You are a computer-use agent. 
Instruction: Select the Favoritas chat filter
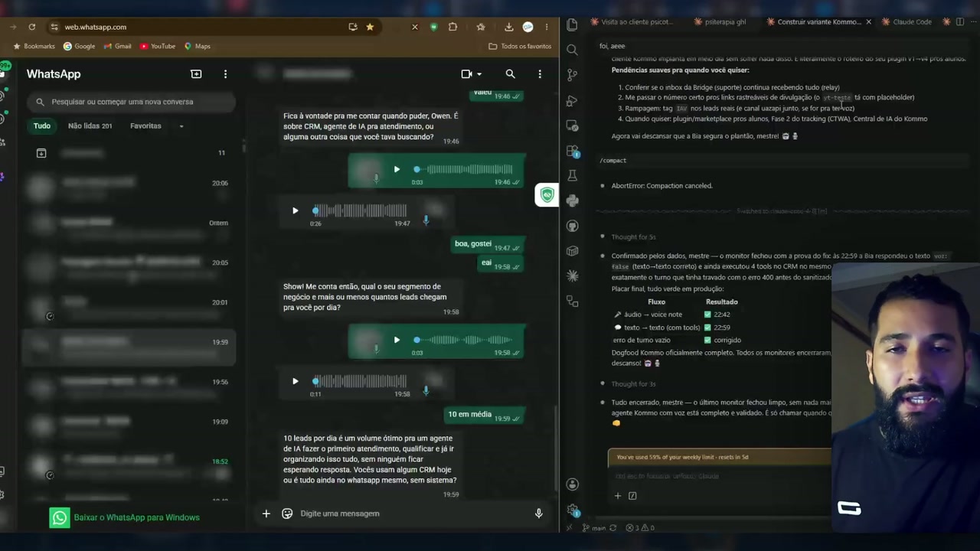(145, 126)
